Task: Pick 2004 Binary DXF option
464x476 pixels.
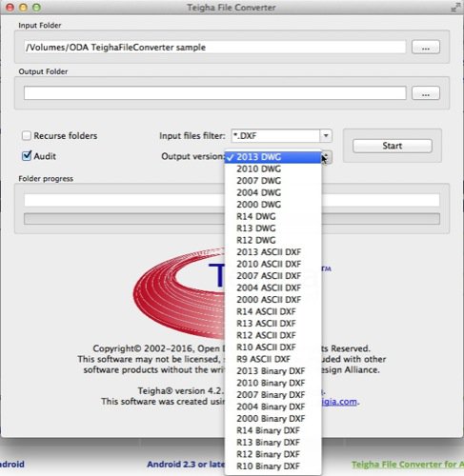Action: [x=273, y=407]
